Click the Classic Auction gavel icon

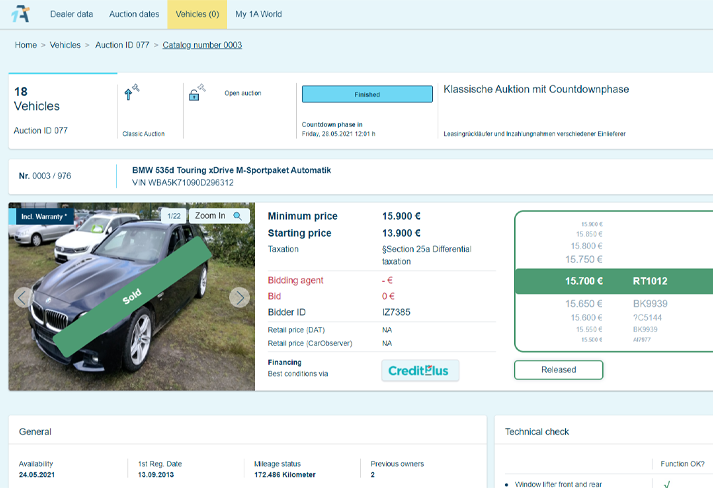(x=132, y=92)
